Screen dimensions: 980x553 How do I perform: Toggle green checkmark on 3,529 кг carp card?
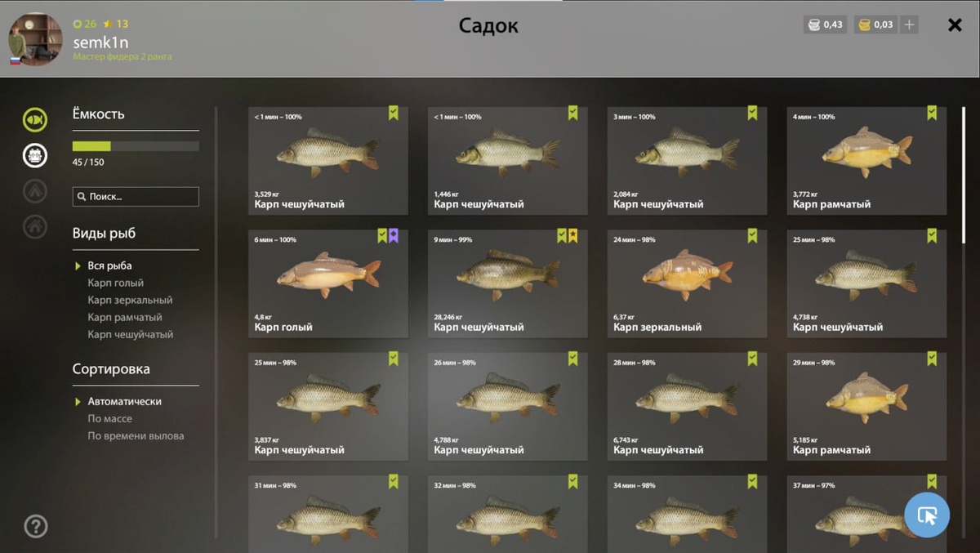click(x=394, y=114)
